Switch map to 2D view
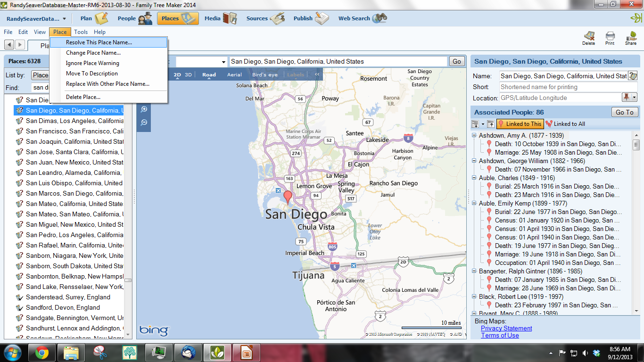This screenshot has height=362, width=644. click(177, 74)
